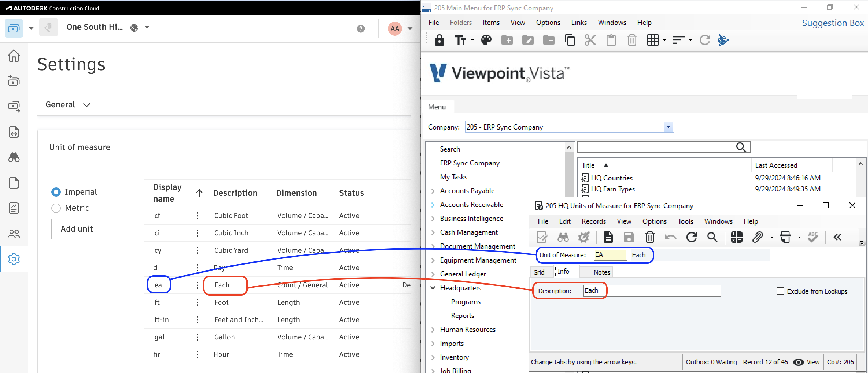Screen dimensions: 868x373
Task: Open Home icon in Autodesk sidebar
Action: [14, 56]
